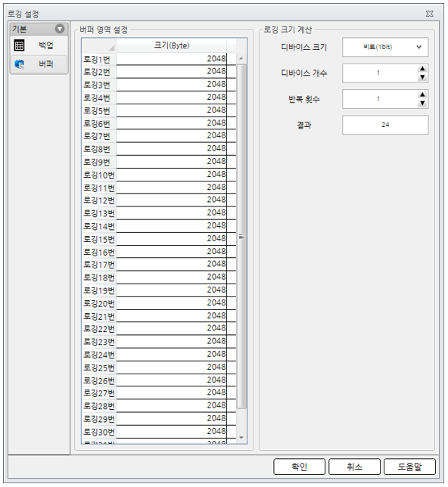Viewport: 448px width, 487px height.
Task: Decrease 디바이스 개수 with down arrow
Action: pyautogui.click(x=422, y=77)
